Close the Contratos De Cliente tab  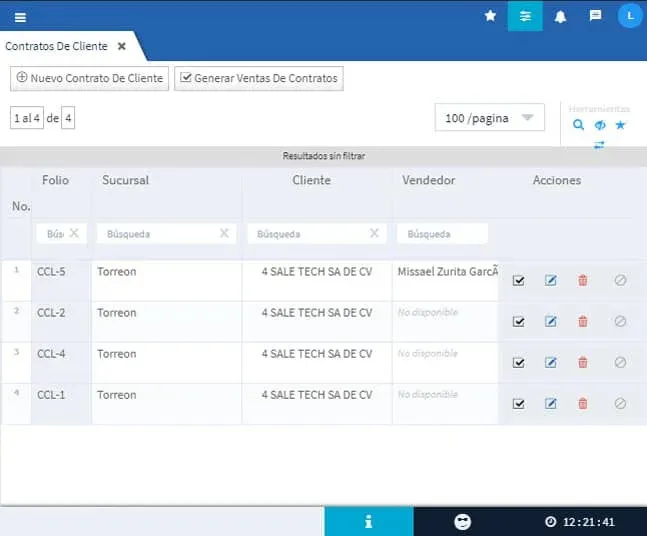[122, 46]
